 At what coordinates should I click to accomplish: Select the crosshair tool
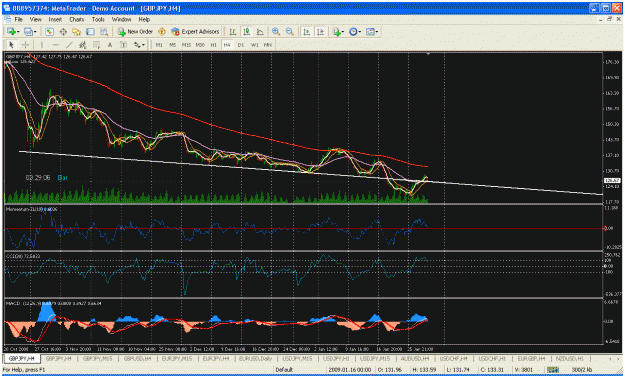(25, 45)
